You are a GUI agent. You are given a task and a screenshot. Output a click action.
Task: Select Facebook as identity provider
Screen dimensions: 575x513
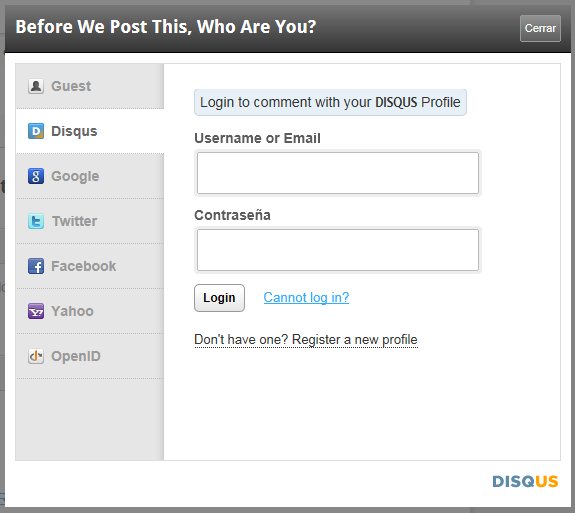(90, 266)
